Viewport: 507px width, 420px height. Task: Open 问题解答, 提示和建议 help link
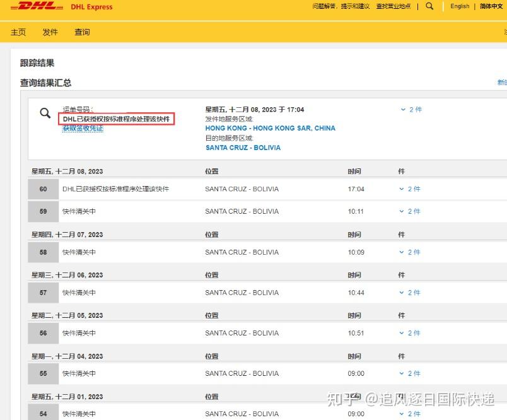(x=341, y=6)
